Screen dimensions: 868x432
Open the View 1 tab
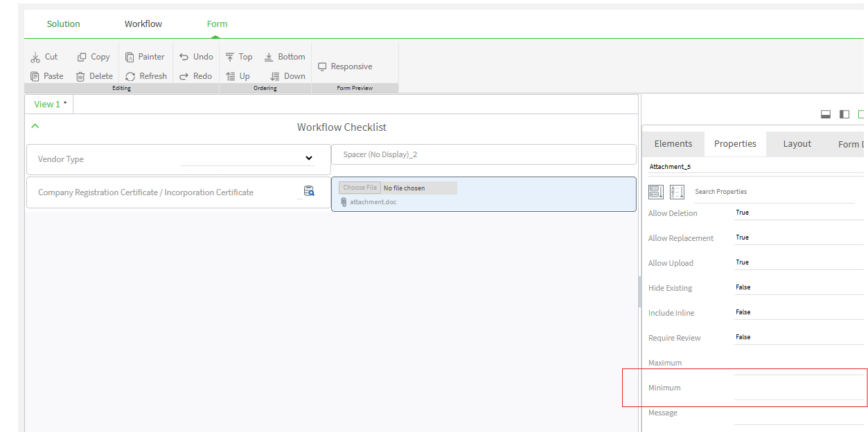coord(49,104)
